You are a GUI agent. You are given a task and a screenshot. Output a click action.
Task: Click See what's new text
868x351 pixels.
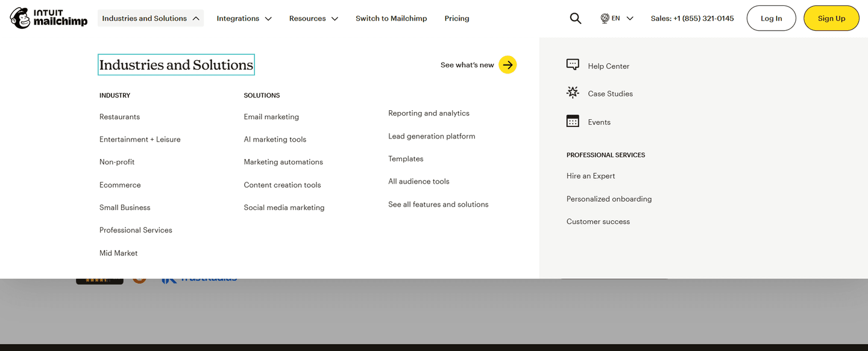tap(467, 65)
